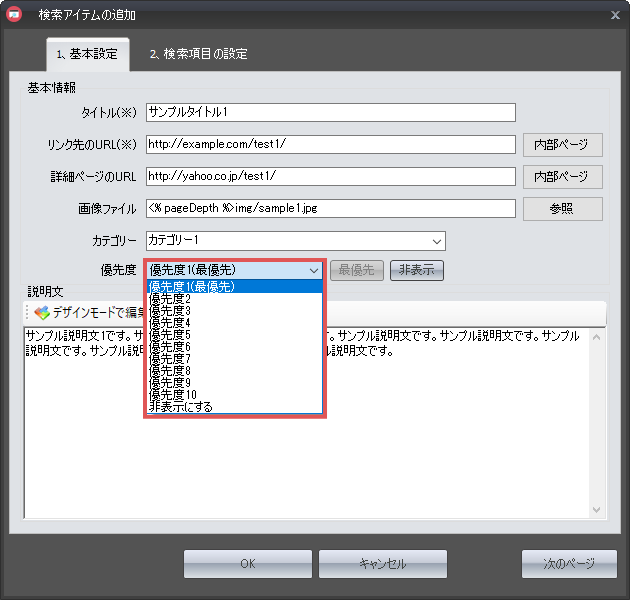
Task: Click the design mode edit icon
Action: (42, 313)
